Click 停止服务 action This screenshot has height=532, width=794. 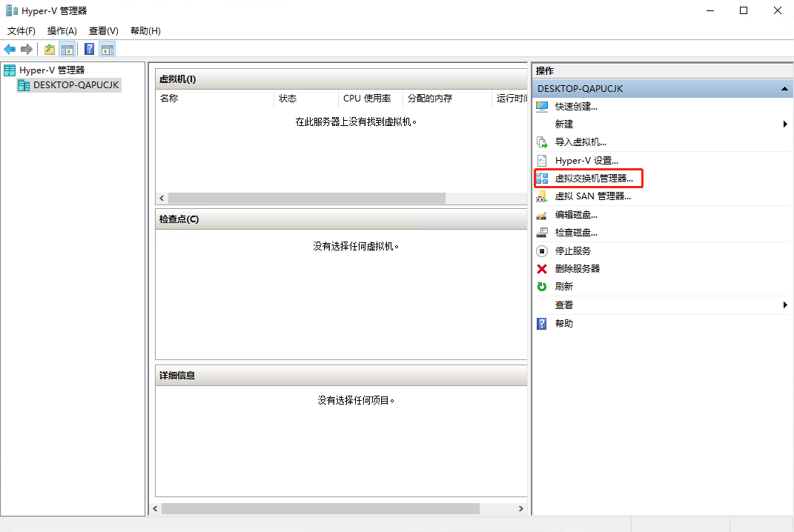click(573, 250)
